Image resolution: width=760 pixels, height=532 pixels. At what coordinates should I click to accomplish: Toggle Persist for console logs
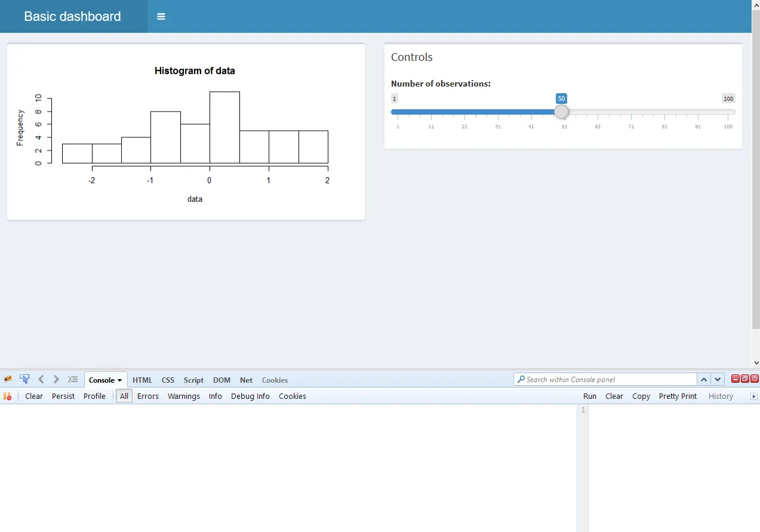[x=63, y=396]
